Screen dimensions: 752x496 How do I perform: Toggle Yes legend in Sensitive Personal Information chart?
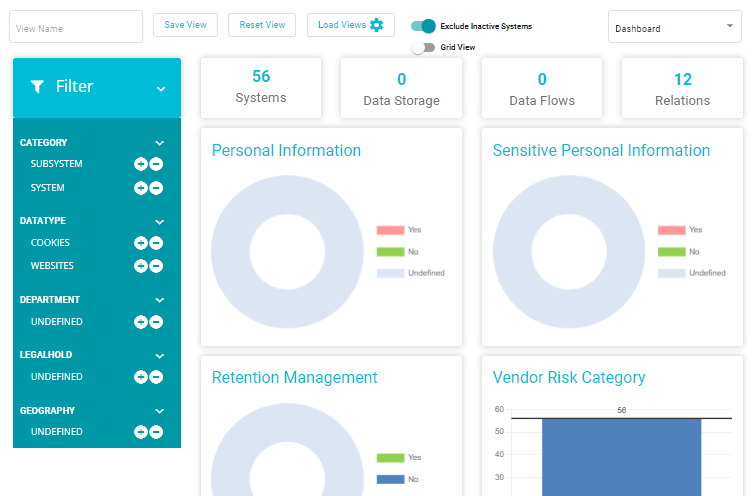tap(680, 230)
